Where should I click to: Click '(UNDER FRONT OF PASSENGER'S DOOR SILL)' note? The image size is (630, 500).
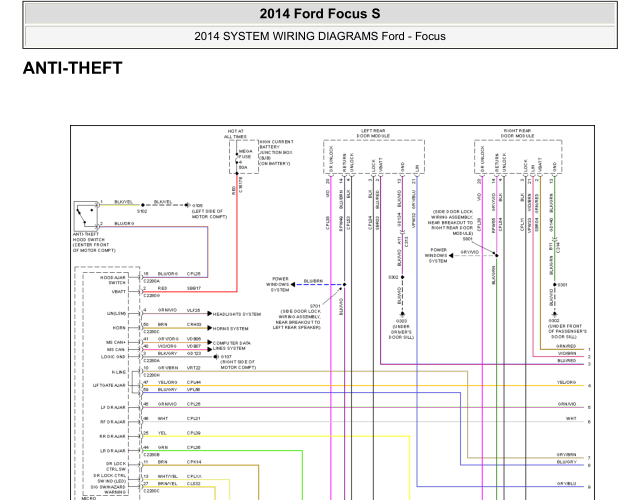click(567, 331)
